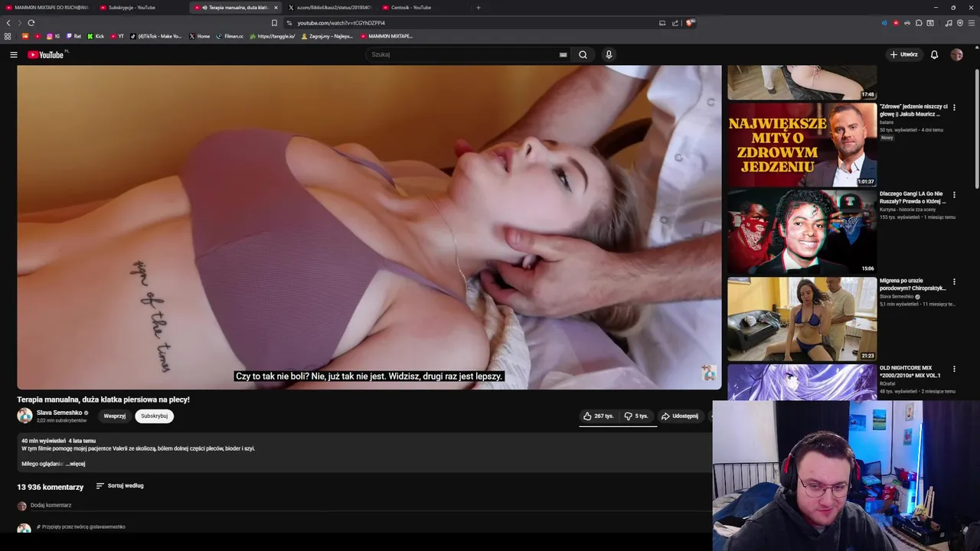
Task: Bookmark this page icon in address bar
Action: pos(274,23)
